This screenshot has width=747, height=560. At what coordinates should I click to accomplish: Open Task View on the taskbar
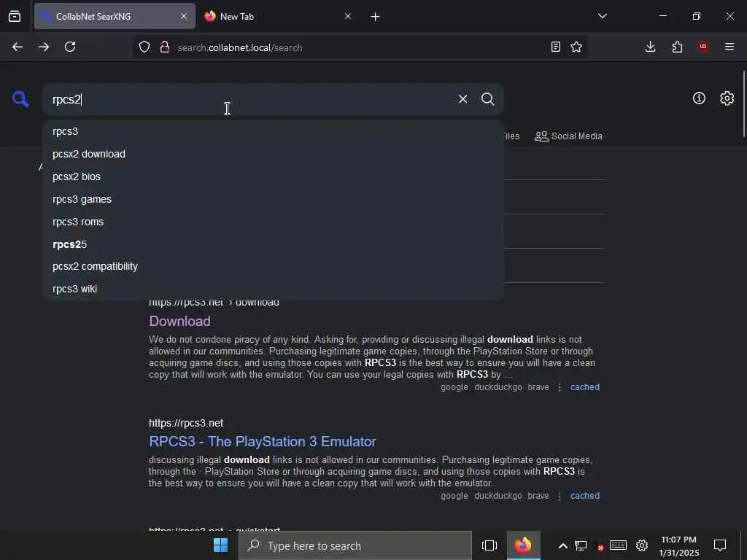tap(489, 545)
